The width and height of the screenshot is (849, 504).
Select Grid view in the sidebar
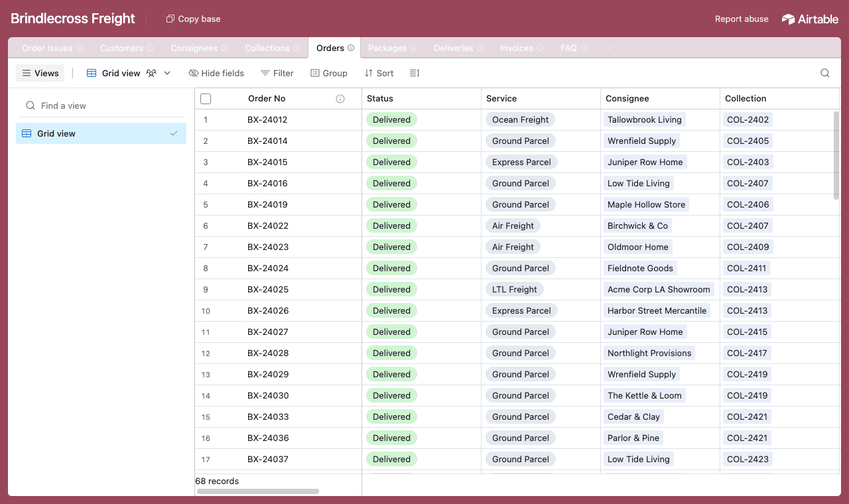coord(101,133)
